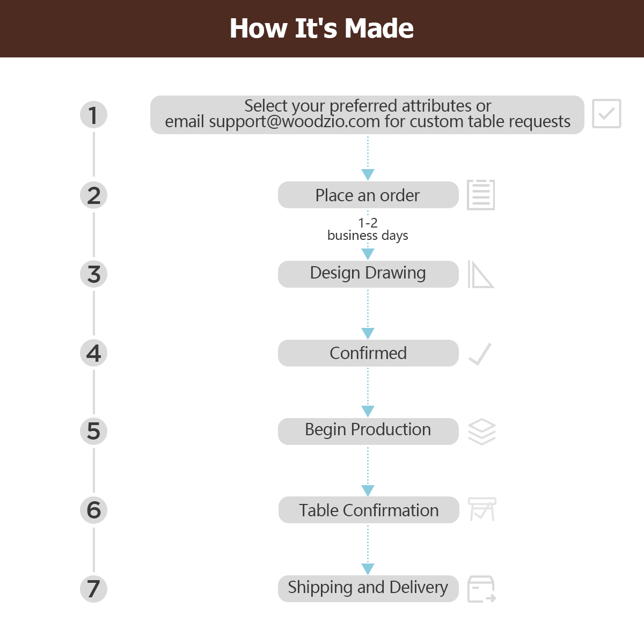Click the arrow pointing to Place an order
The width and height of the screenshot is (644, 644).
(368, 174)
